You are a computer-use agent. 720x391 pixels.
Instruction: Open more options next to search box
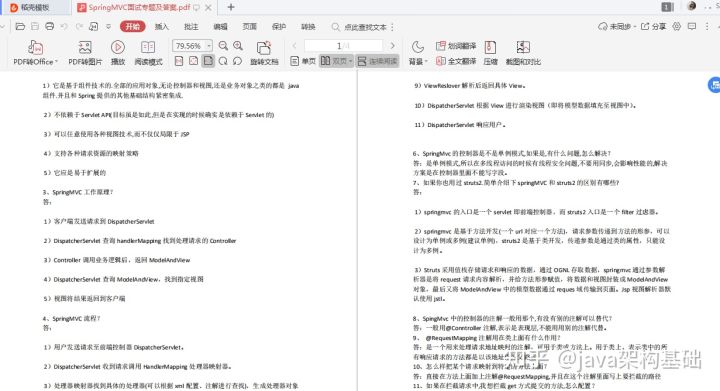coord(393,27)
